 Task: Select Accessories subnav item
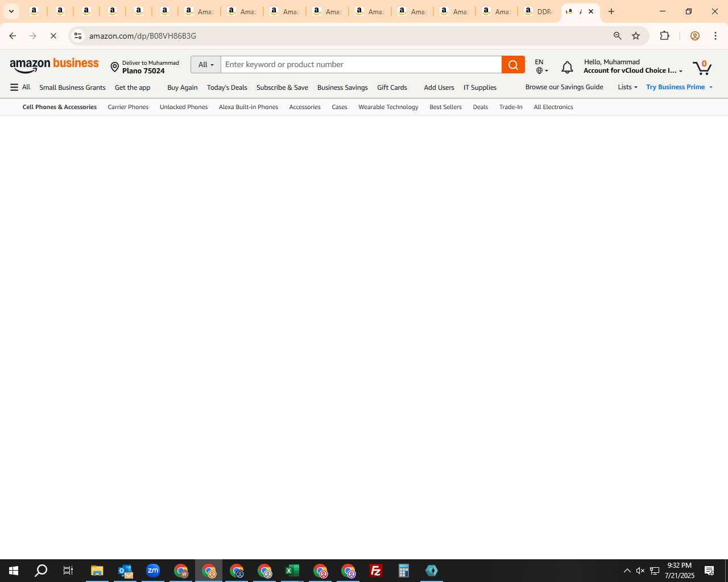[x=305, y=107]
